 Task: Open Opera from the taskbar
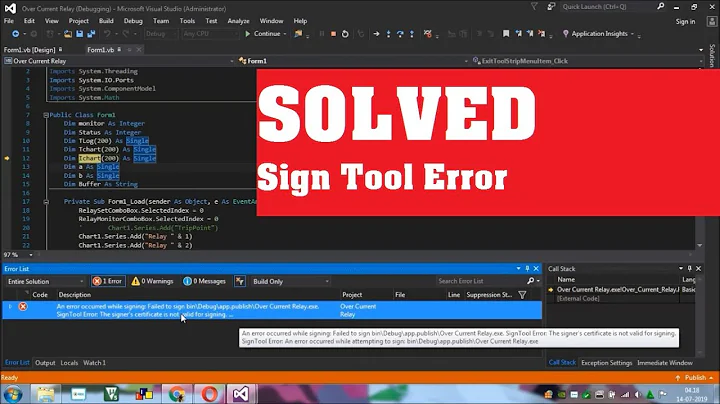click(x=209, y=394)
